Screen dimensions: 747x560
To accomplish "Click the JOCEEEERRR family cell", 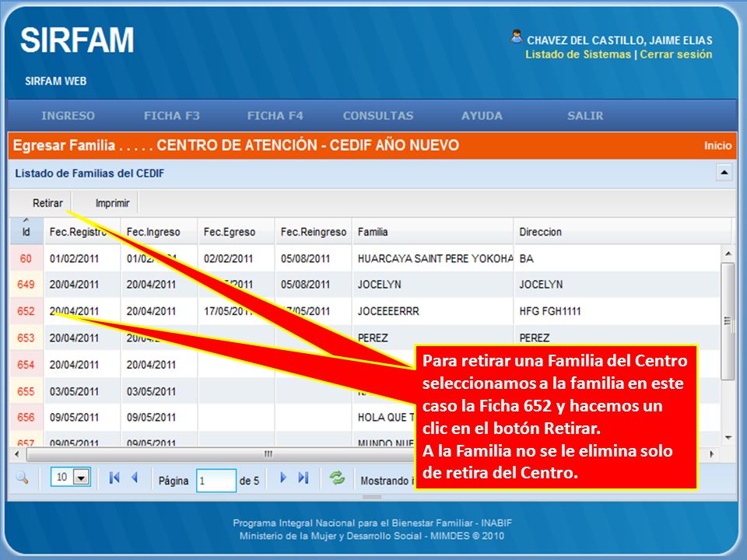I will (433, 311).
